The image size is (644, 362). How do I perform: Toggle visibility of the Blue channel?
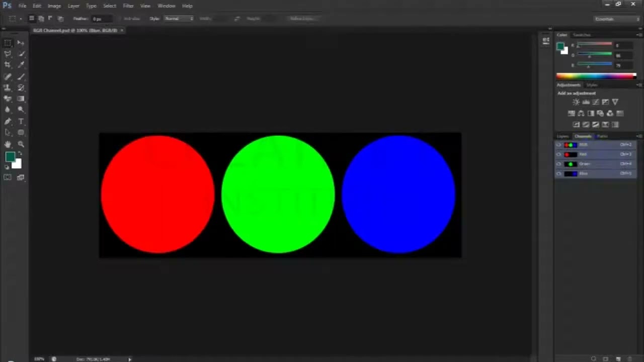(559, 173)
